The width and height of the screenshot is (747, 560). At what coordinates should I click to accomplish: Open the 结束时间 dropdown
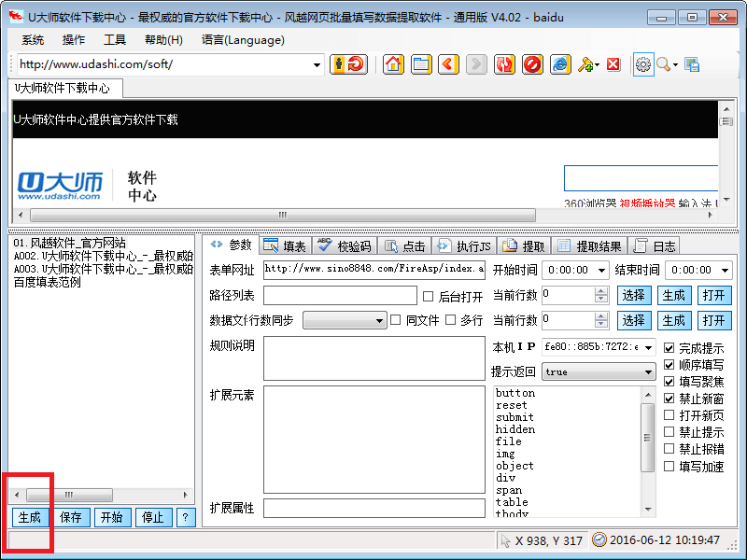[726, 271]
